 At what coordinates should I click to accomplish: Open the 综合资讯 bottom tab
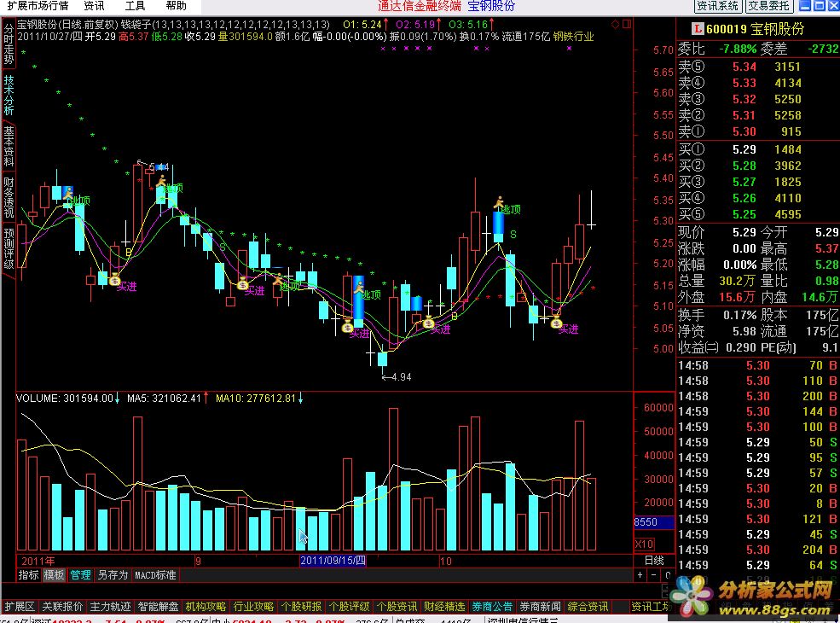point(588,607)
